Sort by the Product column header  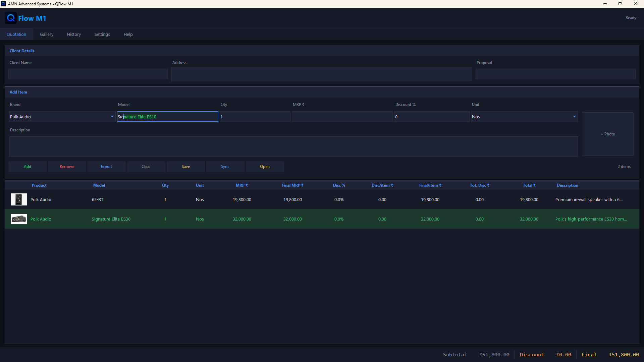click(39, 185)
